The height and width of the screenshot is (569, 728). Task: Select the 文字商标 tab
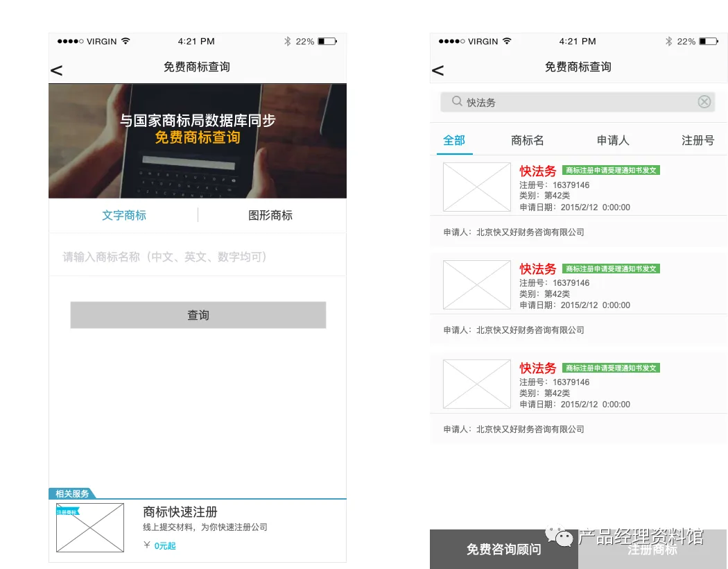[x=124, y=215]
